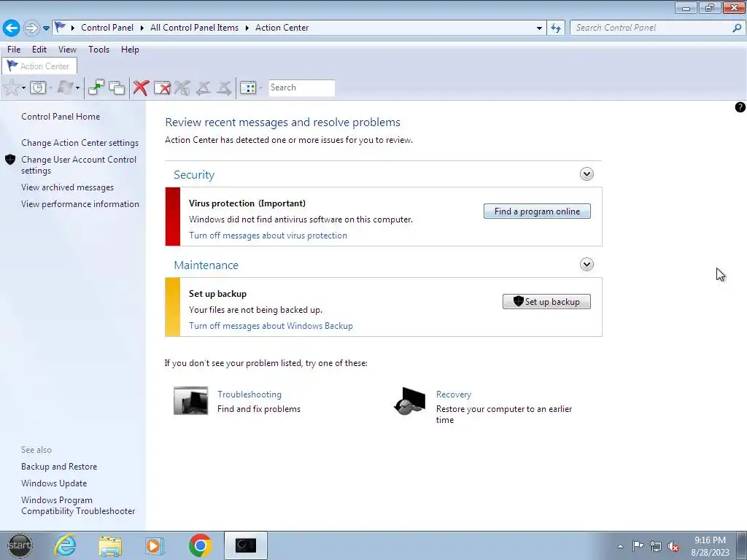Open the Tools menu
The height and width of the screenshot is (560, 747).
click(98, 50)
